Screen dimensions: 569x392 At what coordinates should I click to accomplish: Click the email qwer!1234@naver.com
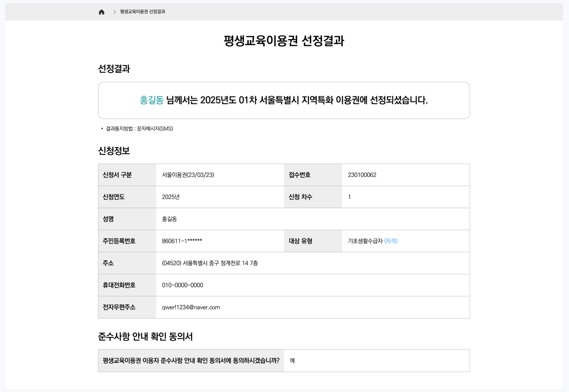pyautogui.click(x=191, y=307)
